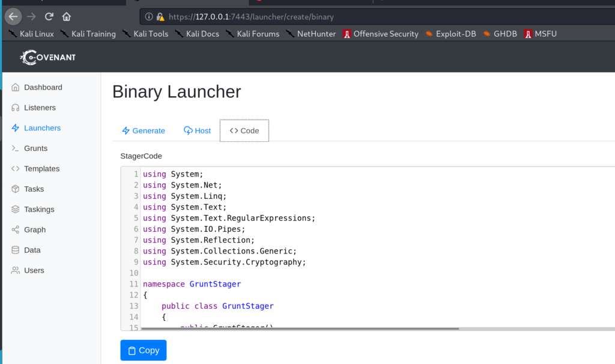This screenshot has height=364, width=615.
Task: Click the Data database icon
Action: [15, 250]
